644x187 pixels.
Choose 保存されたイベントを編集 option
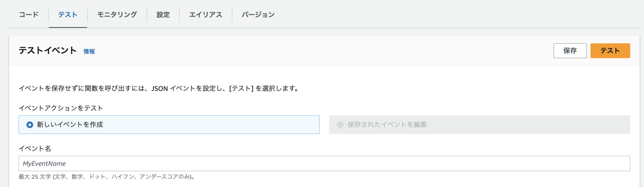(388, 125)
